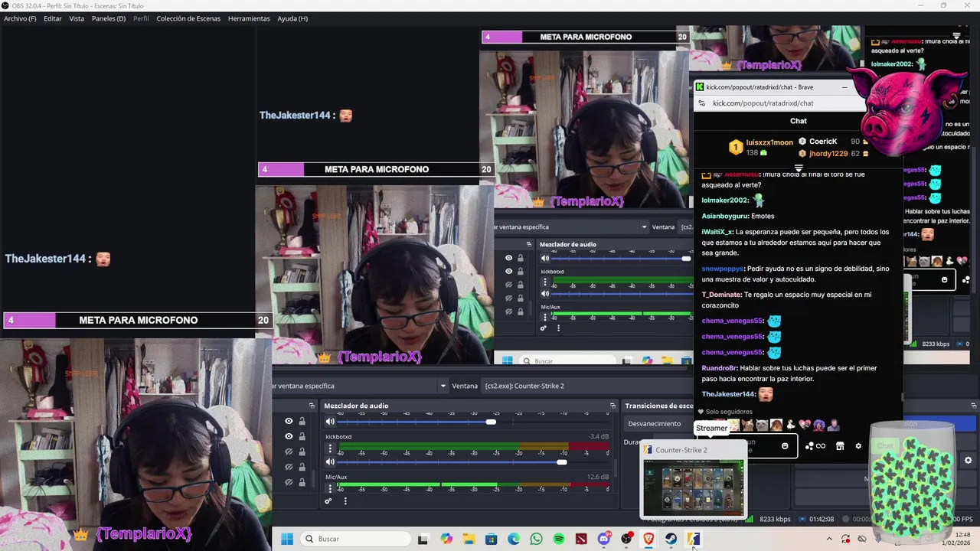Screen dimensions: 980x551
Task: Open the shop icon below Kick chat
Action: (840, 446)
